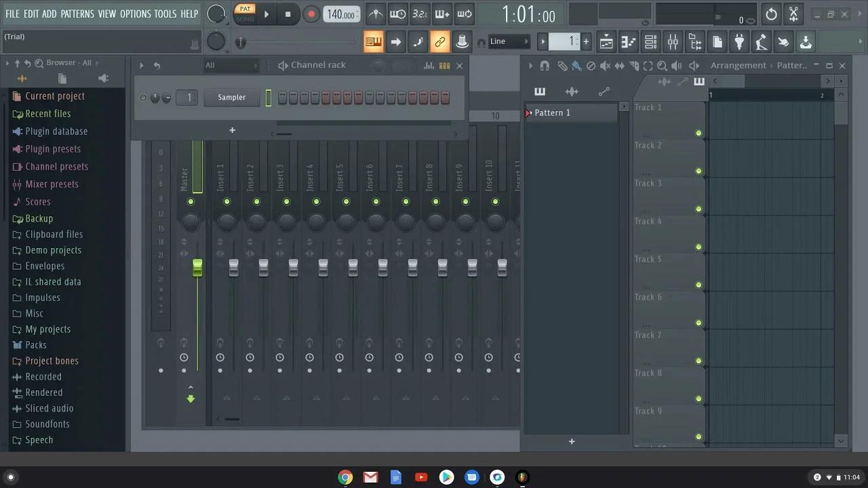
Task: Expand Pattern 1 in the Playlist picker
Action: click(530, 113)
